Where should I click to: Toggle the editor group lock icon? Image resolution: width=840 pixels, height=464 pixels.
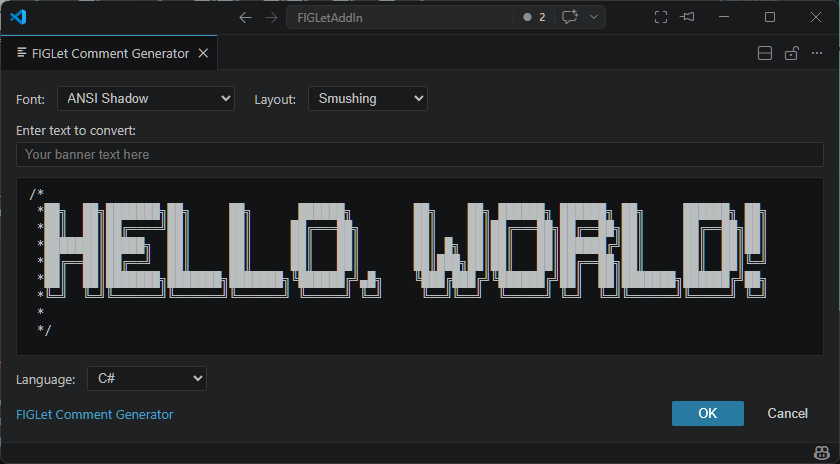(x=791, y=53)
